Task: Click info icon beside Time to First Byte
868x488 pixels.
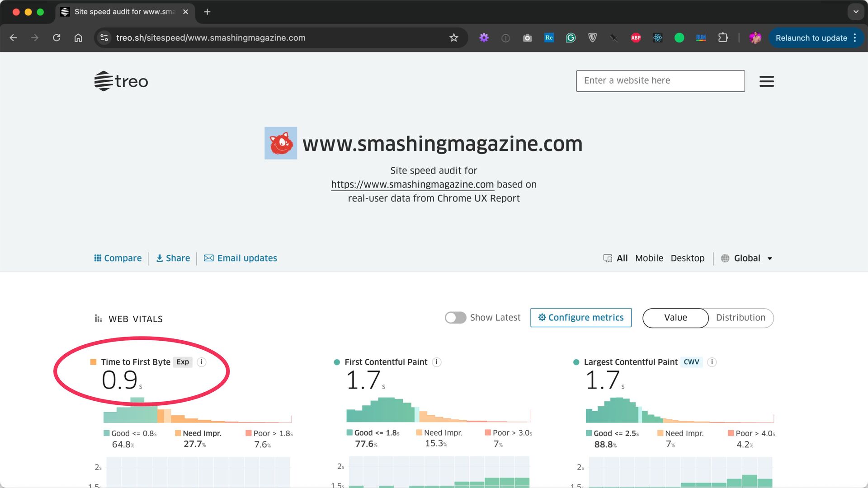Action: [202, 362]
